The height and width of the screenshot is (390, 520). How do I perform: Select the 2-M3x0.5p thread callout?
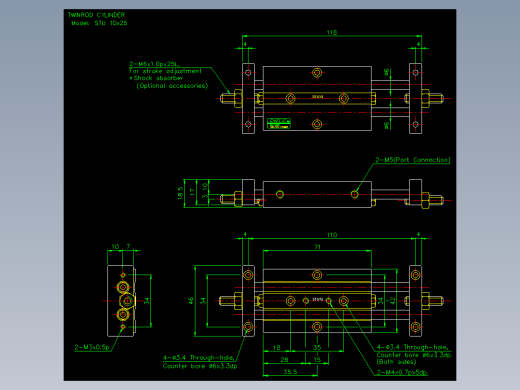pos(92,347)
